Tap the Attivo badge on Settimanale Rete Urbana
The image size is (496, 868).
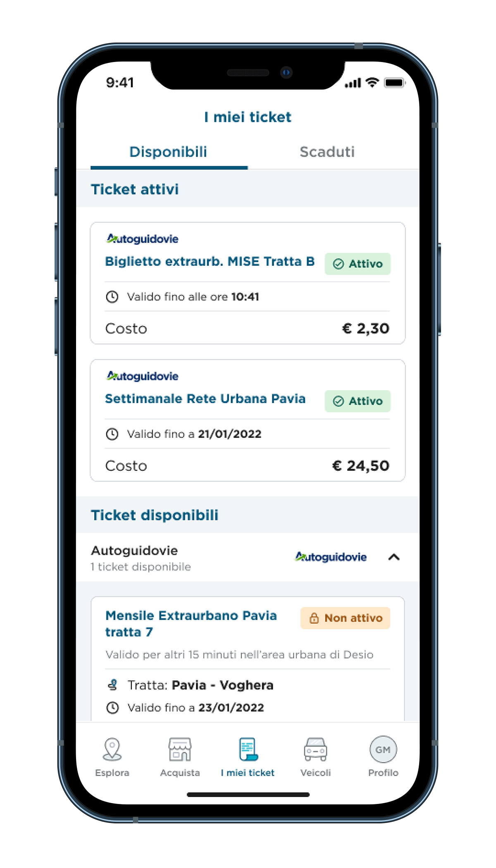(x=358, y=401)
